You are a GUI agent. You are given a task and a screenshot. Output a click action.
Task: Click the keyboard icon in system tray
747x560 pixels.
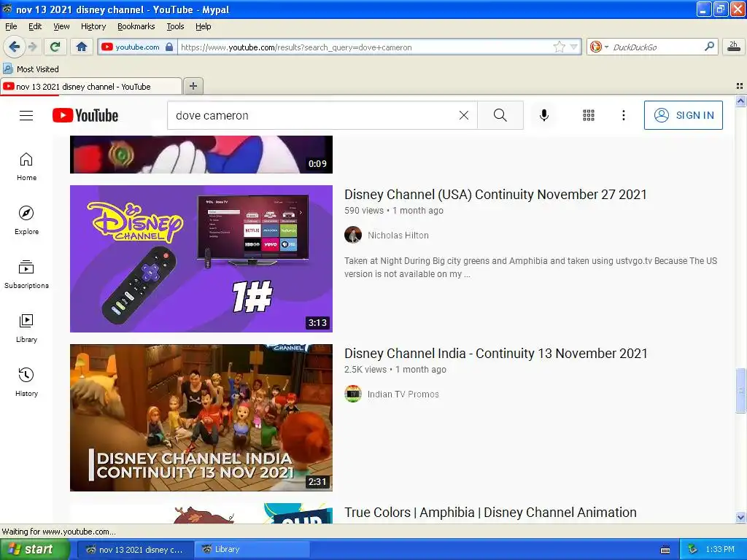coord(665,550)
